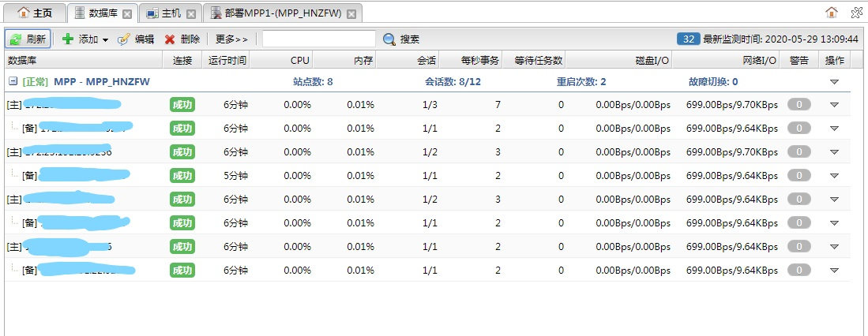Collapse the MPP - MPP_HNZFW group
868x336 pixels.
[12, 82]
